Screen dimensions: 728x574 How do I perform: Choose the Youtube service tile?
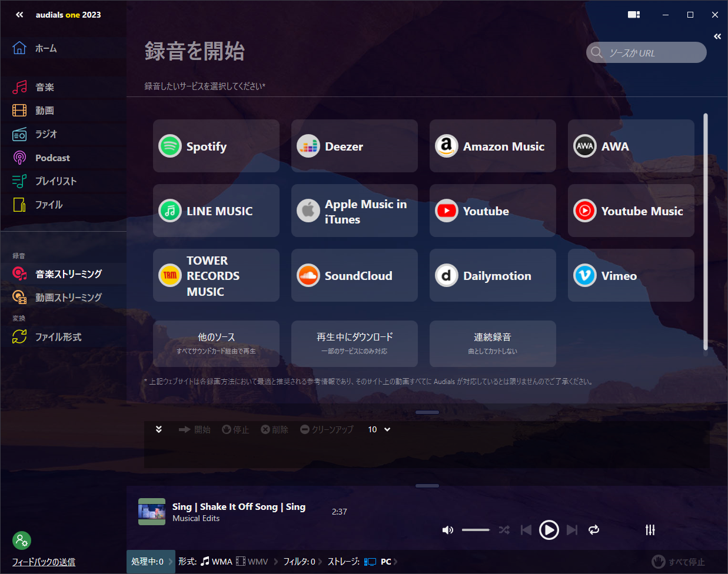click(x=493, y=211)
